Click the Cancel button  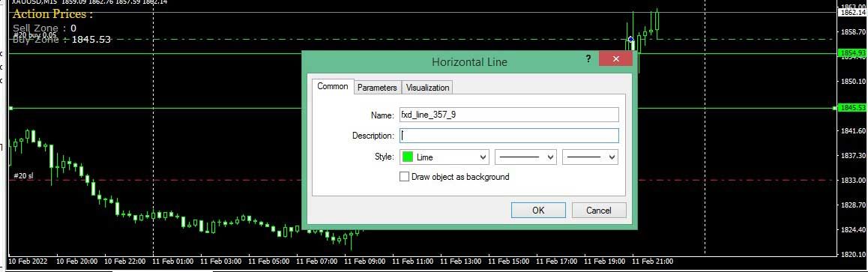pos(598,210)
